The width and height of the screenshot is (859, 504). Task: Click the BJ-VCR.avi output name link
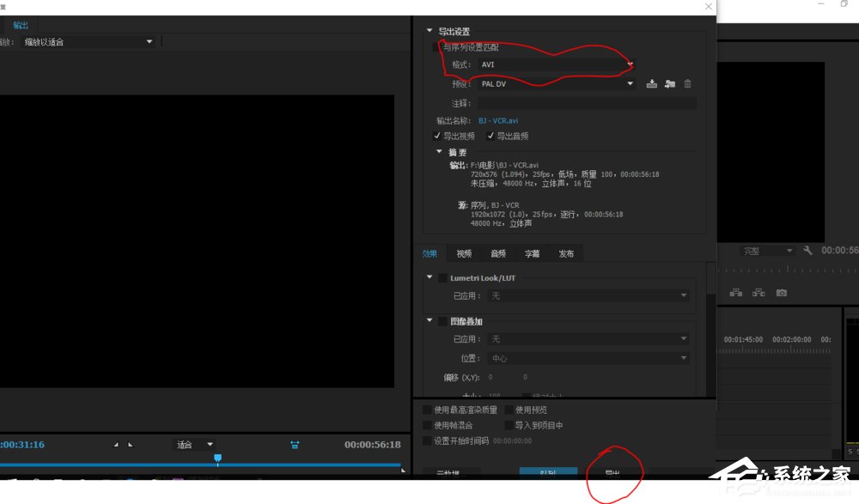[x=499, y=120]
